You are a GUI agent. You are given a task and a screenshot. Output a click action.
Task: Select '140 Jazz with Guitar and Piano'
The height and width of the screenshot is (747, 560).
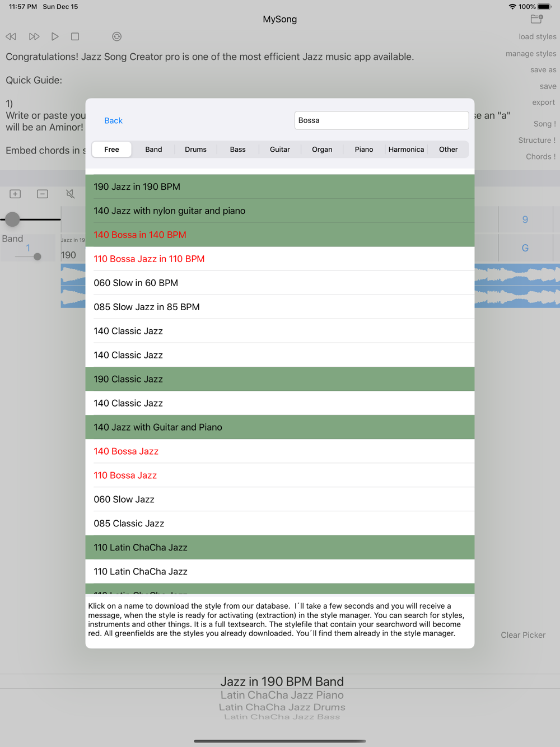tap(280, 427)
